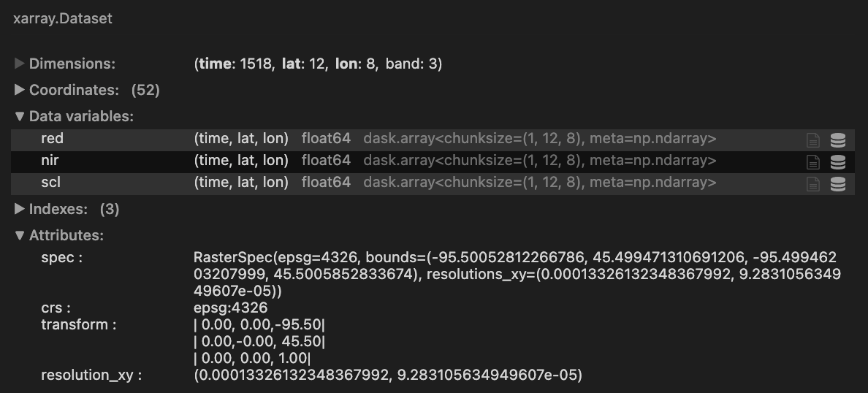Click the xarray.Dataset header text
Viewport: 868px width, 393px height.
coord(63,19)
